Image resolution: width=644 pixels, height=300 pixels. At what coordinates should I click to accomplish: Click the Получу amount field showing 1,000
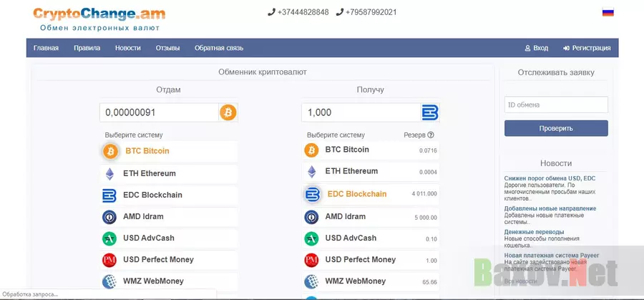[361, 112]
